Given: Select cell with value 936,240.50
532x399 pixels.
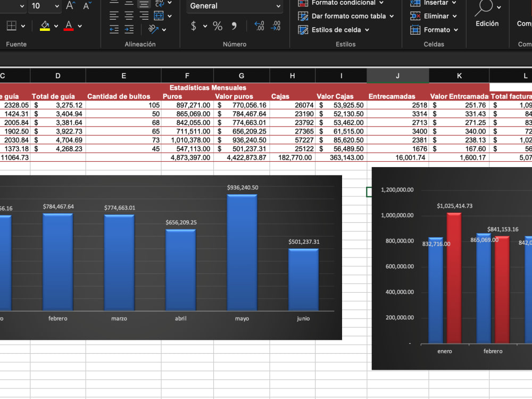Looking at the screenshot, I should [242, 140].
